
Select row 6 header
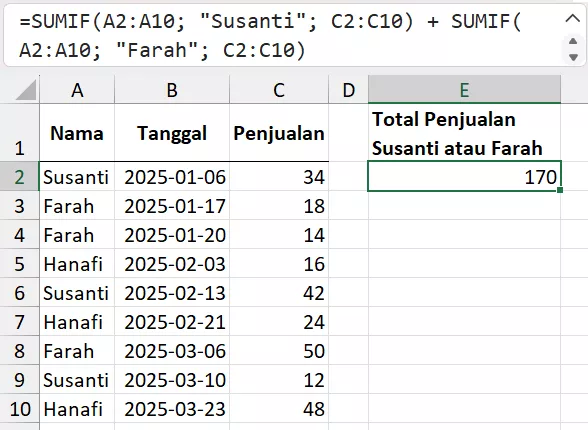(x=20, y=292)
